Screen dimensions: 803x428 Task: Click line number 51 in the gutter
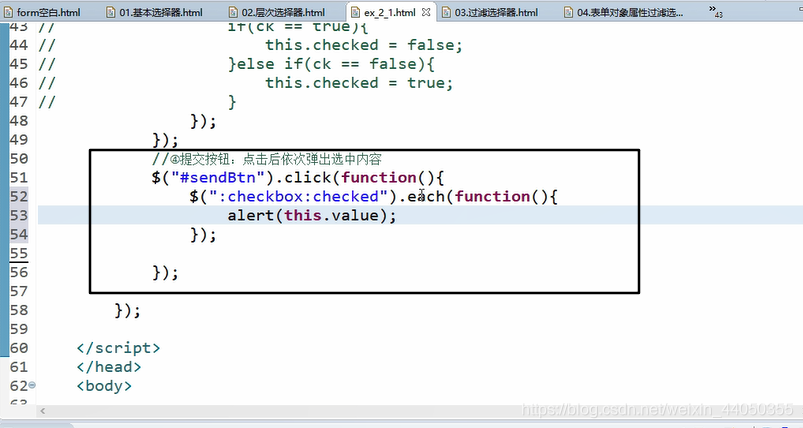click(18, 178)
